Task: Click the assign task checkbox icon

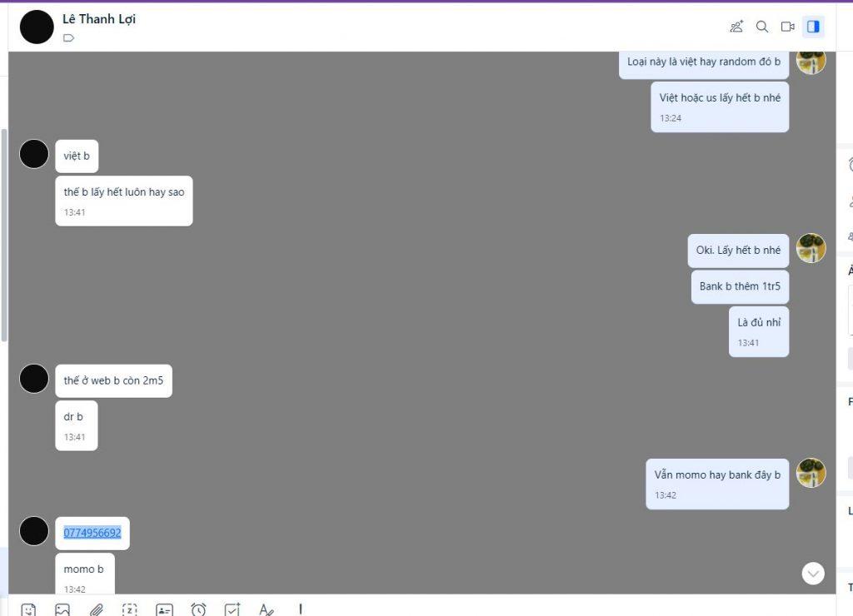Action: (232, 609)
